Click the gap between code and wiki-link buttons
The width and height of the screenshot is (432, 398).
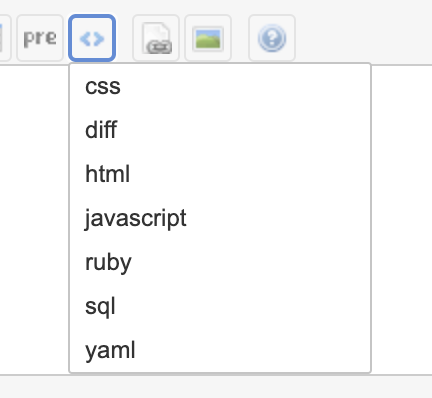point(124,38)
